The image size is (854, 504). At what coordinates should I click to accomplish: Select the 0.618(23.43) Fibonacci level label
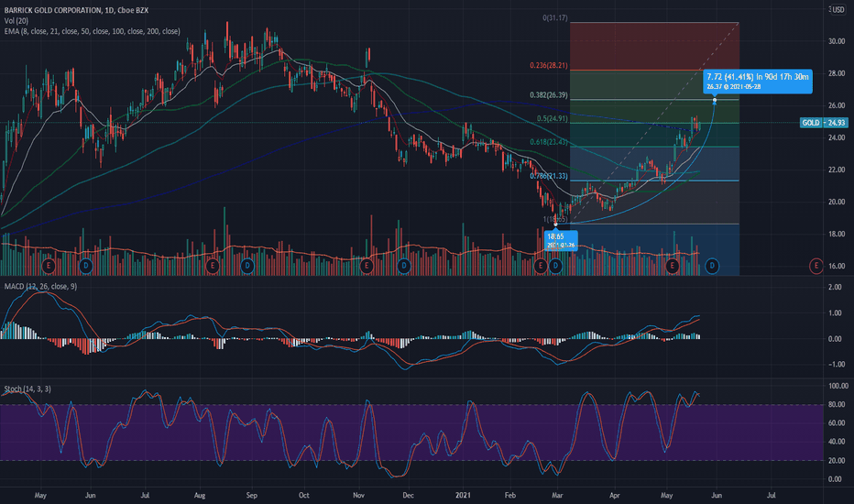click(549, 142)
